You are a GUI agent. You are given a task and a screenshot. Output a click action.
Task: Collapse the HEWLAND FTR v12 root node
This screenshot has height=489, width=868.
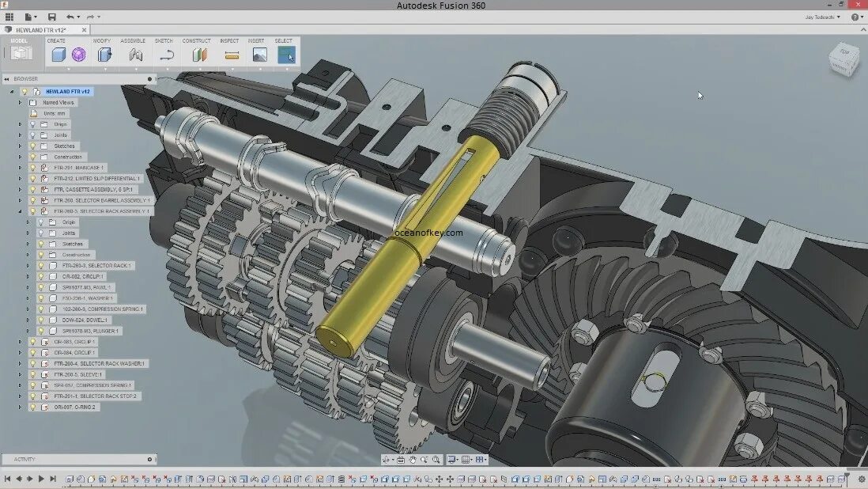pos(12,91)
